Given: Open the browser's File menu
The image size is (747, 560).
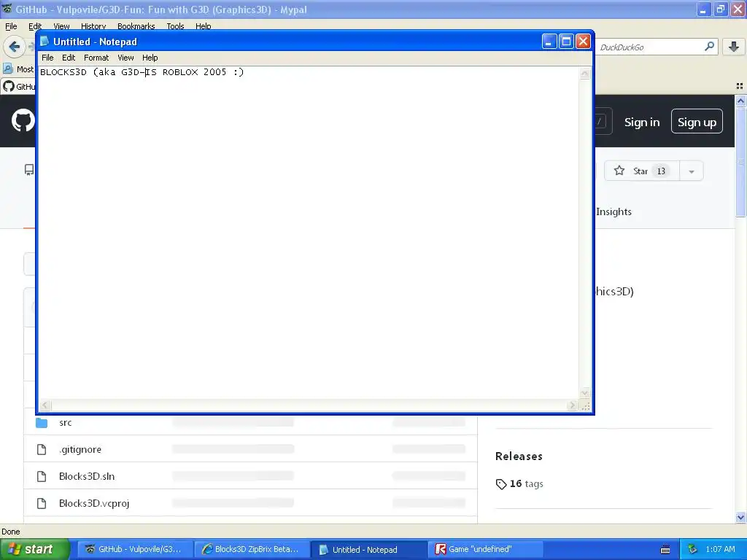Looking at the screenshot, I should pyautogui.click(x=11, y=26).
